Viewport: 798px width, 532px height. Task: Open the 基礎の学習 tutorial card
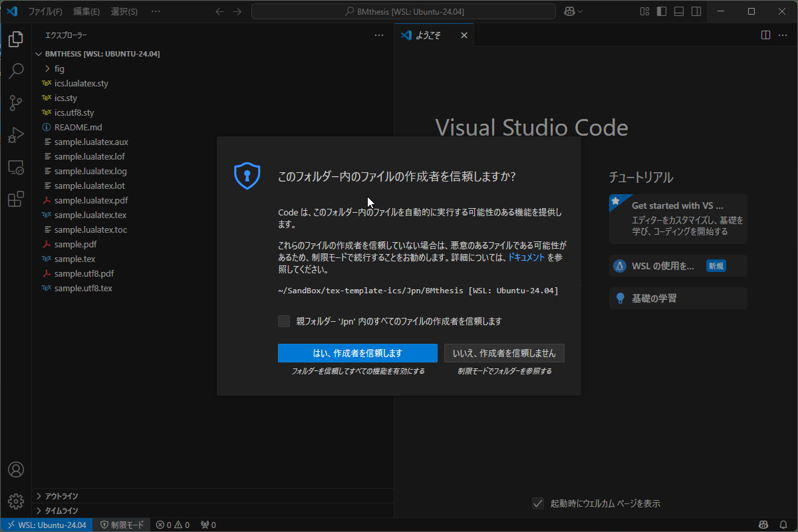point(678,299)
